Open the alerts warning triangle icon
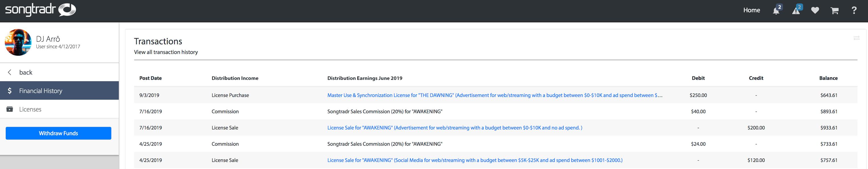 pos(796,11)
